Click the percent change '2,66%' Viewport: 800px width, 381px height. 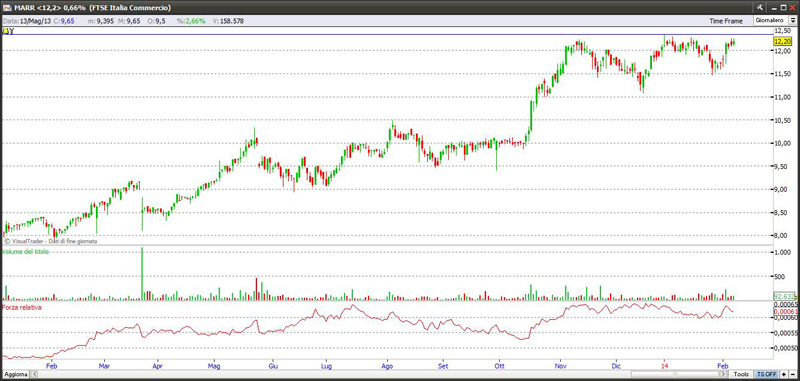[195, 21]
